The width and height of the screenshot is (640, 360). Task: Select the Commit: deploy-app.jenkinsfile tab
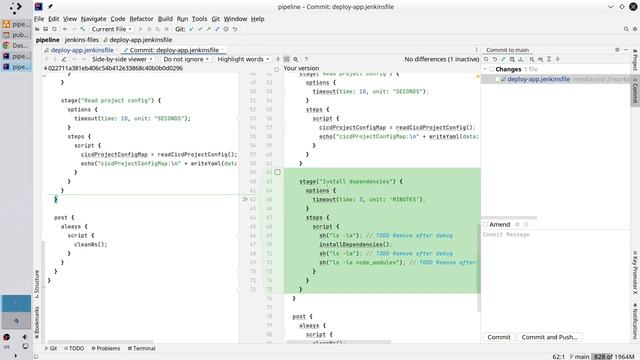point(174,50)
